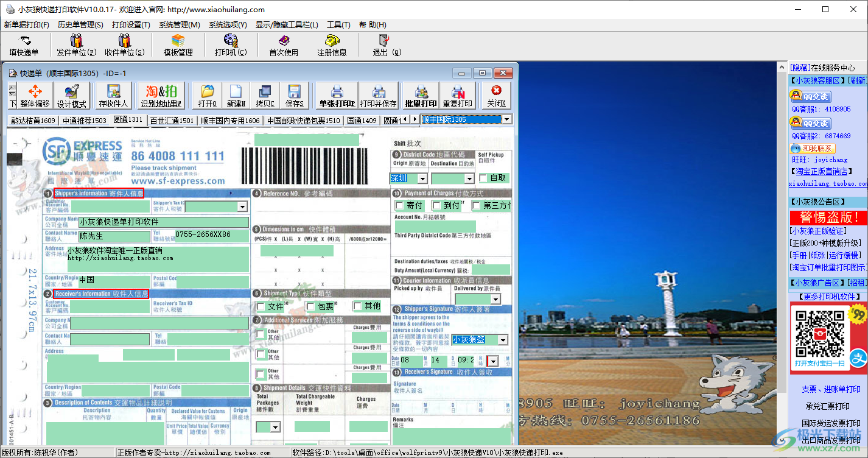Check first Other 其他 additional service
This screenshot has width=868, height=458.
click(261, 334)
